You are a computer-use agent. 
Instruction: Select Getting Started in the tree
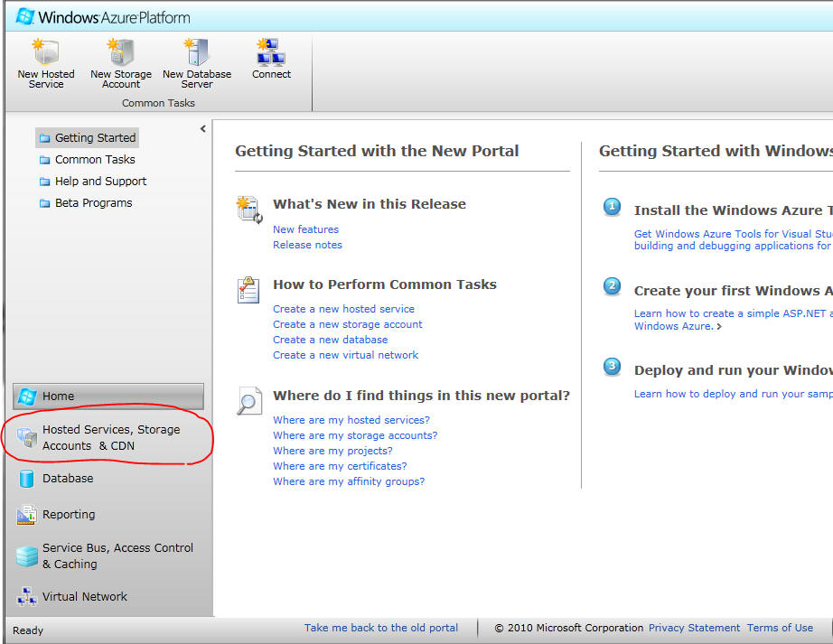click(87, 138)
